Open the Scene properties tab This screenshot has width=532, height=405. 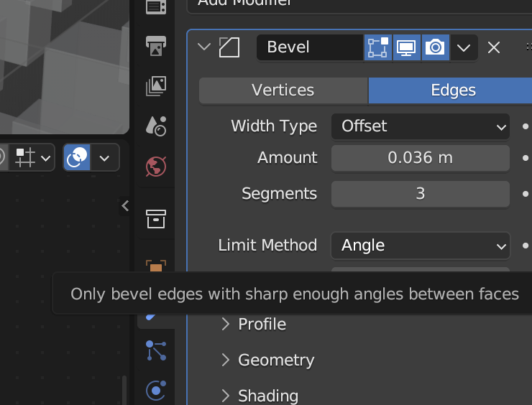click(156, 126)
